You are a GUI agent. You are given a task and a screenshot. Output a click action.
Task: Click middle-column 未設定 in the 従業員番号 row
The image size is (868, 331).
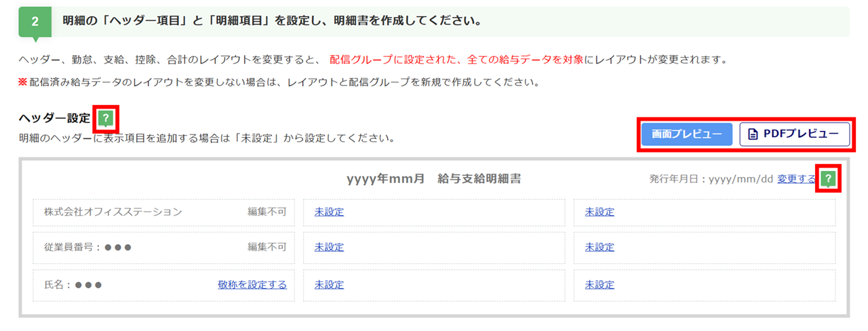click(x=329, y=247)
